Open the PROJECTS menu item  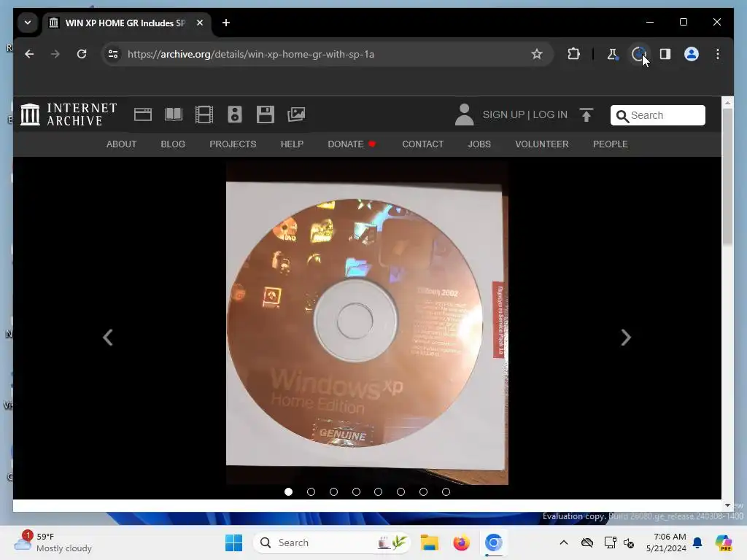[x=233, y=144]
